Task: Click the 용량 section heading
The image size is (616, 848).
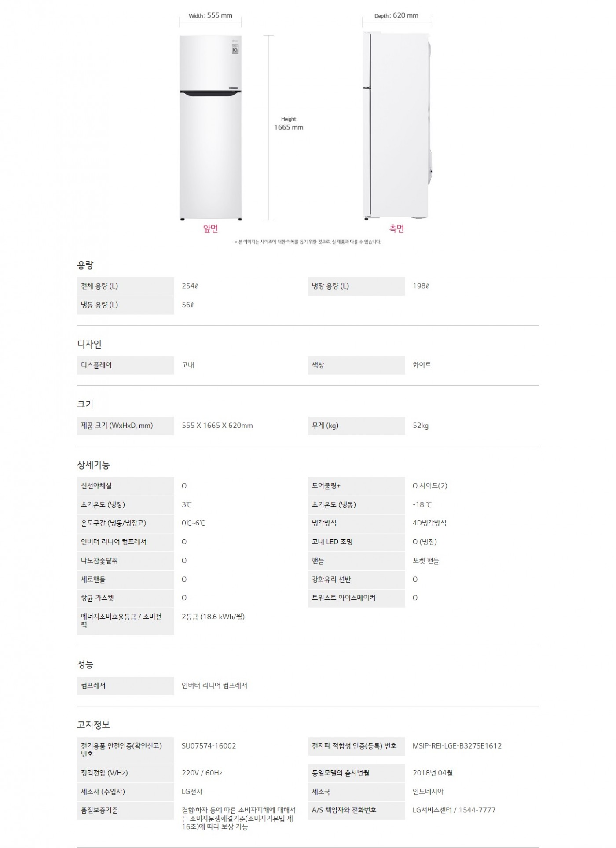Action: (85, 265)
